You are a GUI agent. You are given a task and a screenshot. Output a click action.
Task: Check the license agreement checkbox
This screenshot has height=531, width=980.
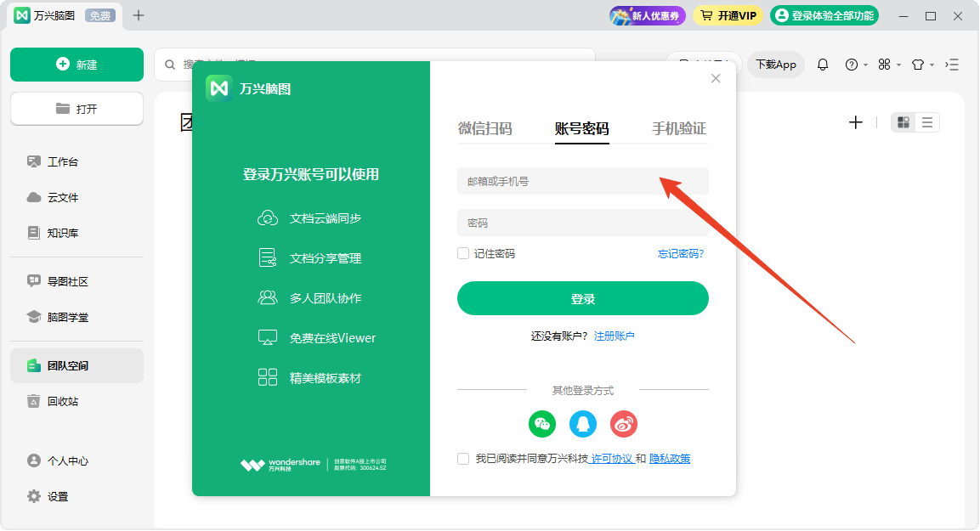pyautogui.click(x=463, y=459)
